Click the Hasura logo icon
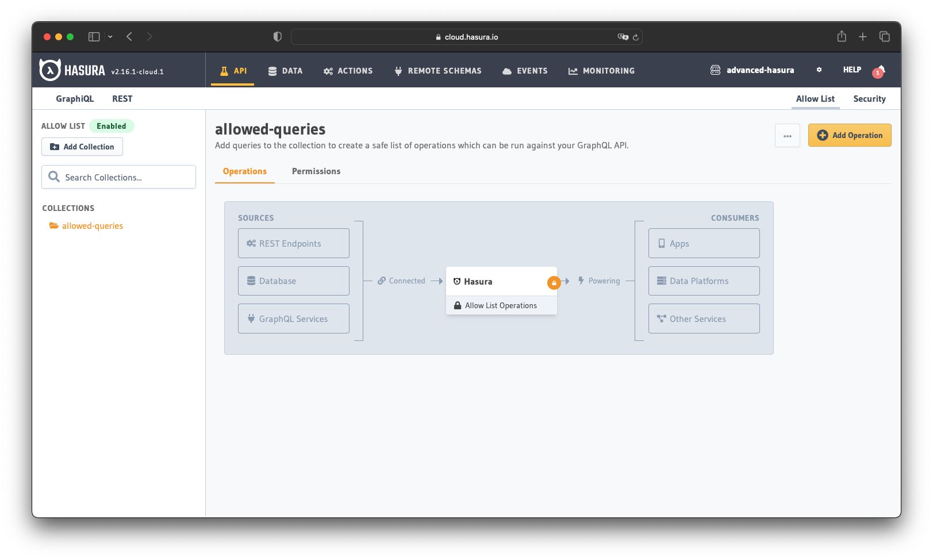Viewport: 933px width, 560px height. click(50, 70)
